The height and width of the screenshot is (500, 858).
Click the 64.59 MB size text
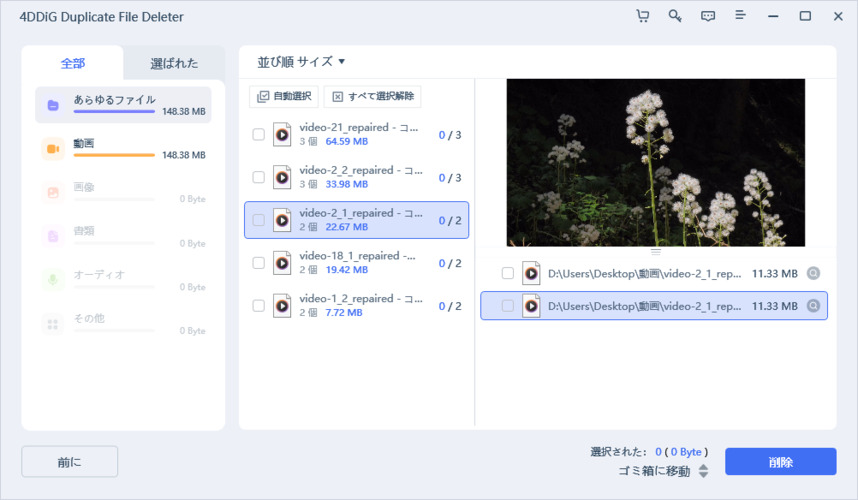pos(346,142)
